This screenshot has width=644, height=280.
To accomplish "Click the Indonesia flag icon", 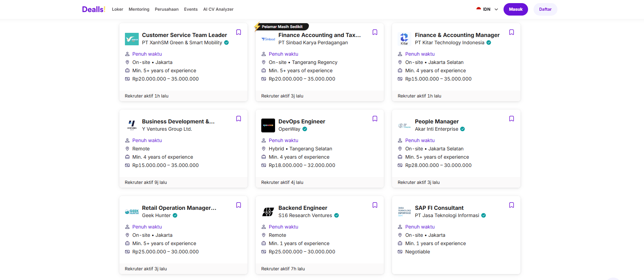I will pos(479,9).
